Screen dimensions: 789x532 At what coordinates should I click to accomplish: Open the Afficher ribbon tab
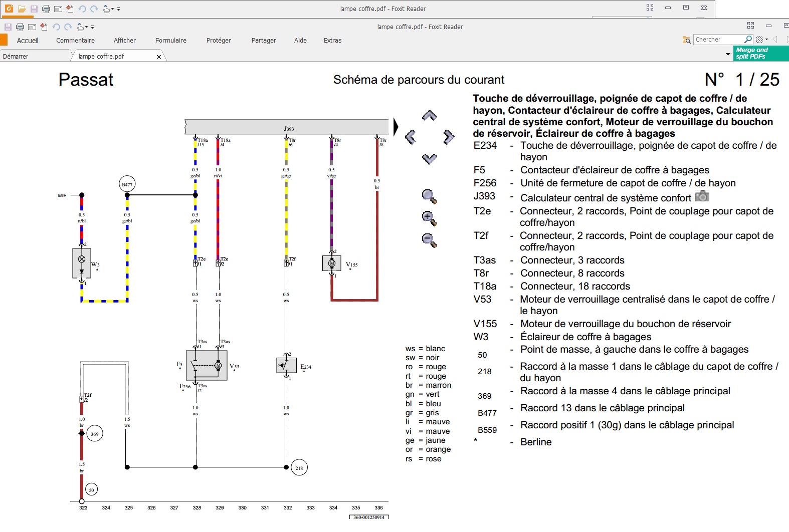[125, 41]
